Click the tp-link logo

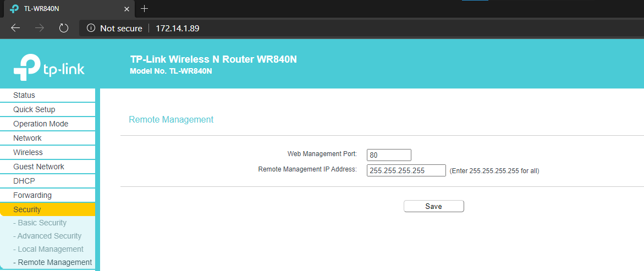[49, 68]
